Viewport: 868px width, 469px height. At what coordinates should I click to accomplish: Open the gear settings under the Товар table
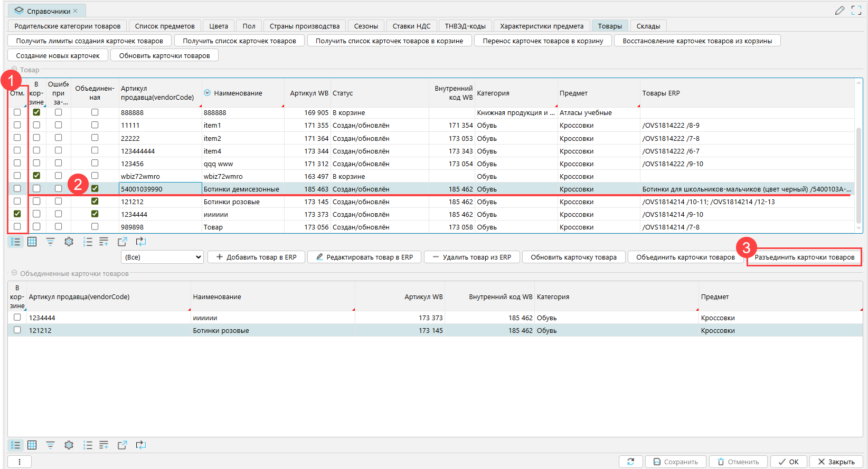pyautogui.click(x=69, y=242)
